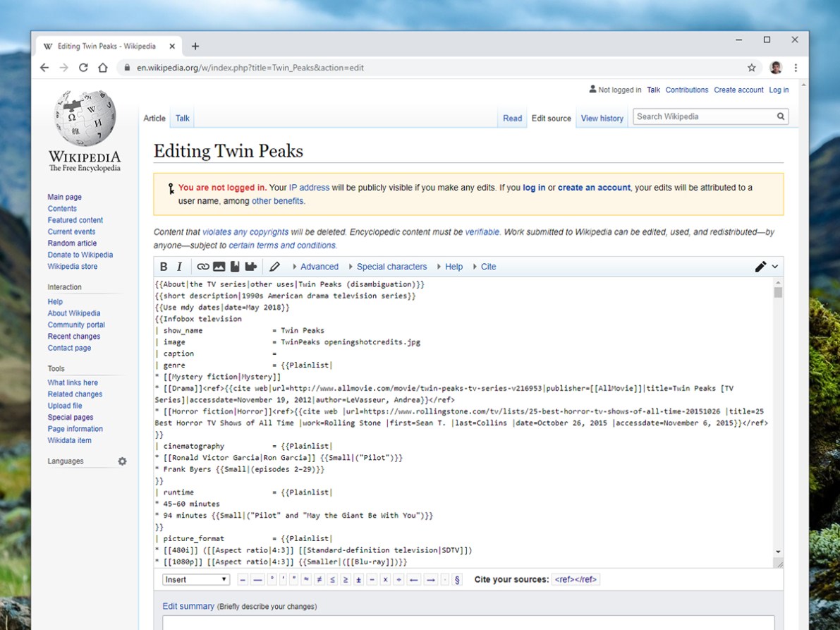Expand the Cite toolbar section
The width and height of the screenshot is (840, 630).
[489, 267]
